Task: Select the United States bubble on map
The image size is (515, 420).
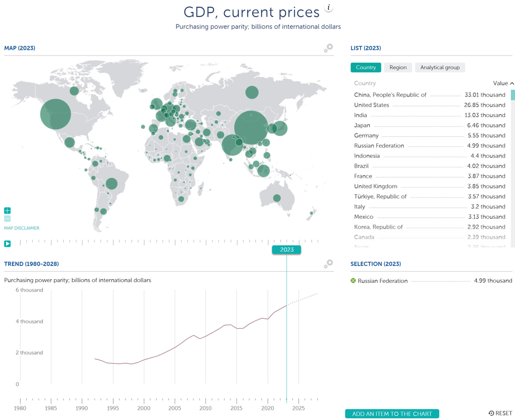Action: click(55, 114)
